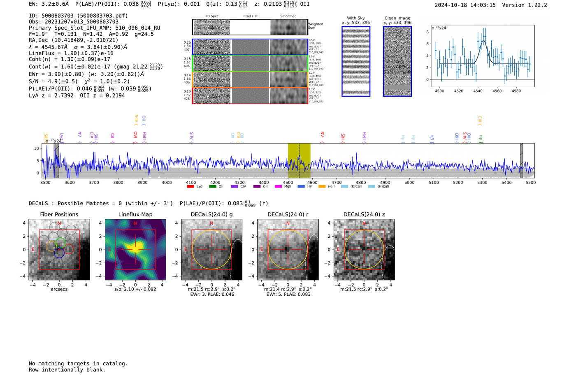Click the P(Lyα): 0.001 header value
This screenshot has width=576, height=392.
[x=179, y=4]
